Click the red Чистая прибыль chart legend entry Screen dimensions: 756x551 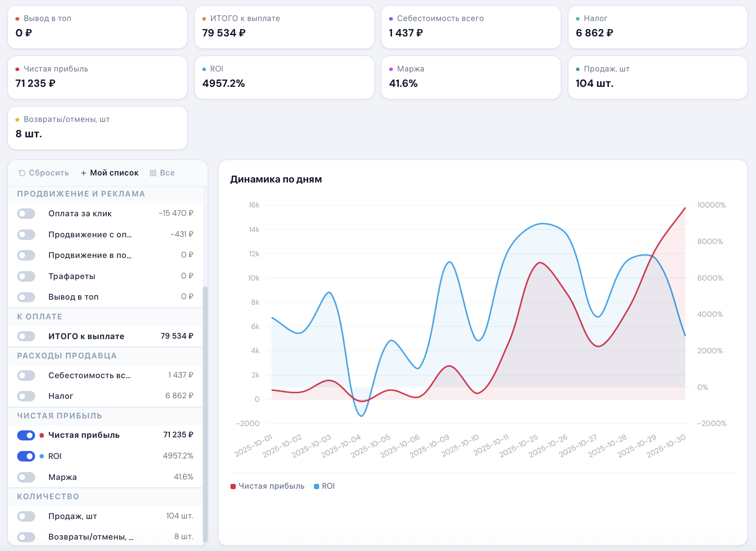pos(267,486)
